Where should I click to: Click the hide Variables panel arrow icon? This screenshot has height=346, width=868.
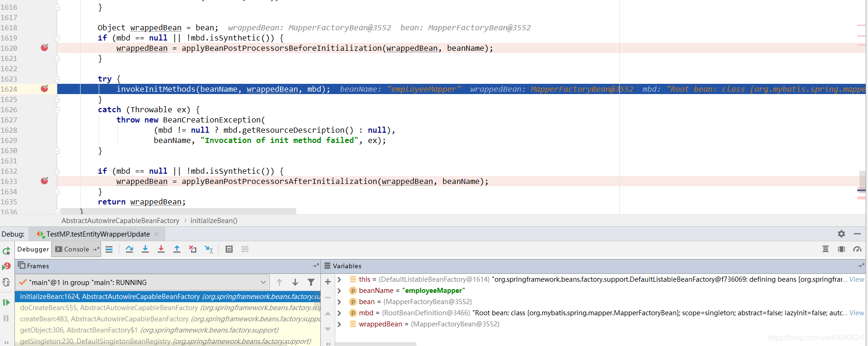pyautogui.click(x=861, y=265)
